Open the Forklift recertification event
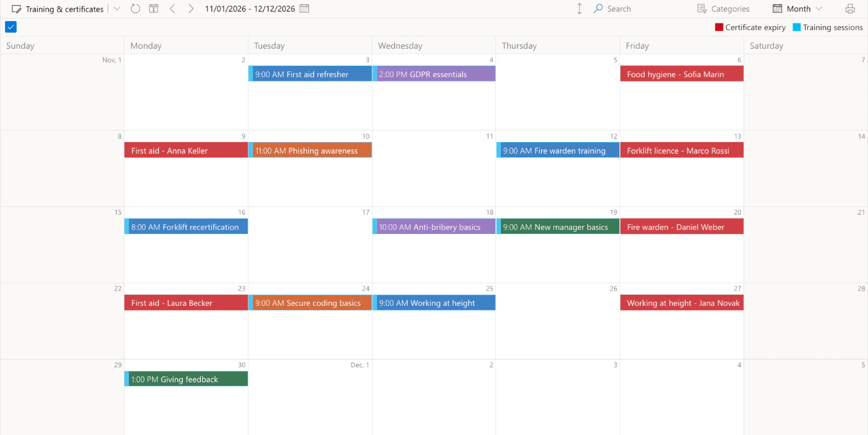 click(186, 226)
